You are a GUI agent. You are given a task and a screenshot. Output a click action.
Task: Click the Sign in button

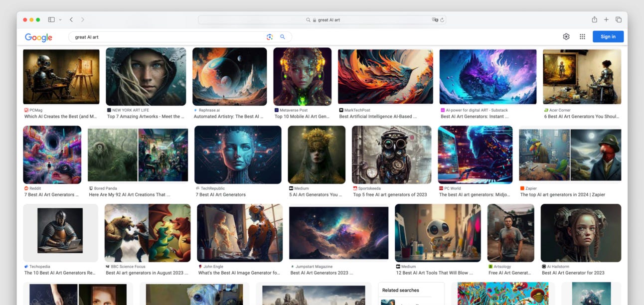click(608, 36)
